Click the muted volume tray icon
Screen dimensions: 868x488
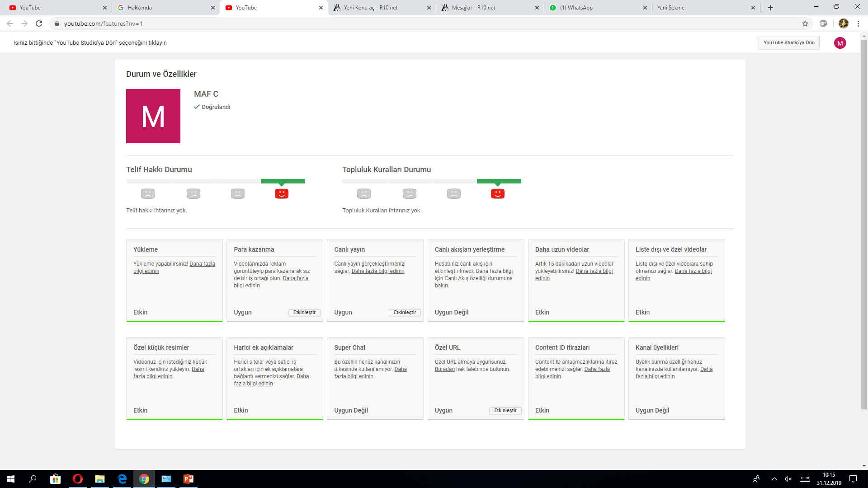pos(788,479)
